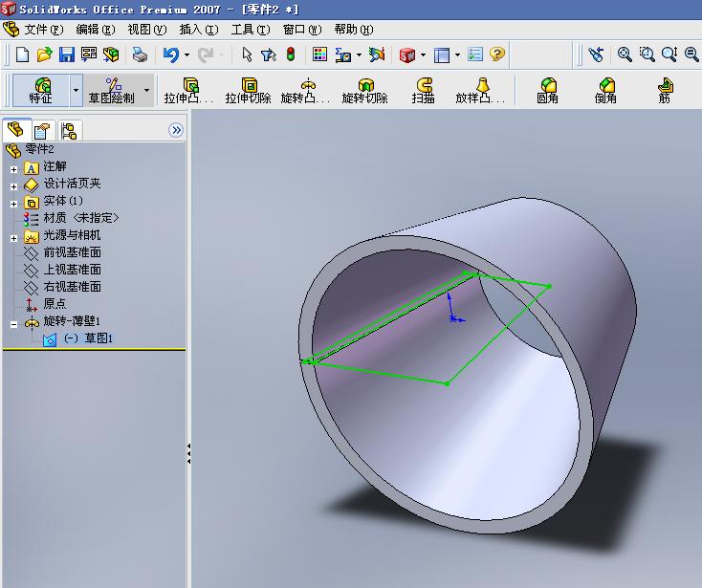
Task: Click the Select arrow cursor tool
Action: [247, 54]
